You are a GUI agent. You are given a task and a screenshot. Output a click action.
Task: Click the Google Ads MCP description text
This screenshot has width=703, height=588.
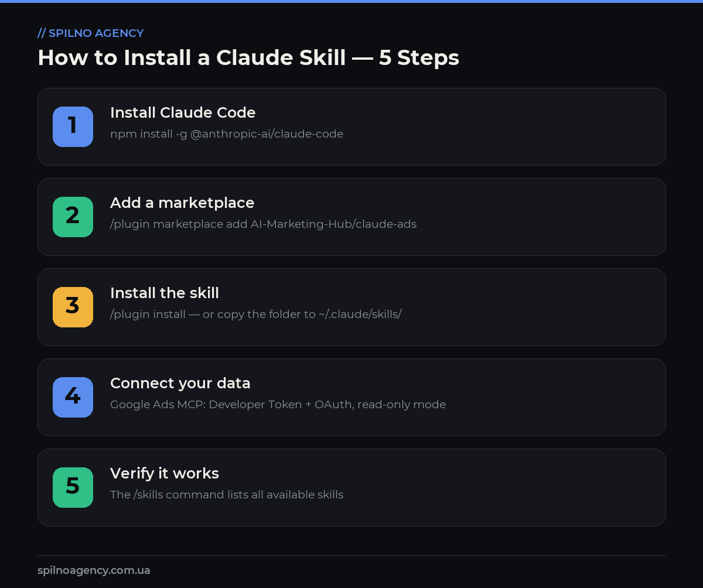click(278, 405)
